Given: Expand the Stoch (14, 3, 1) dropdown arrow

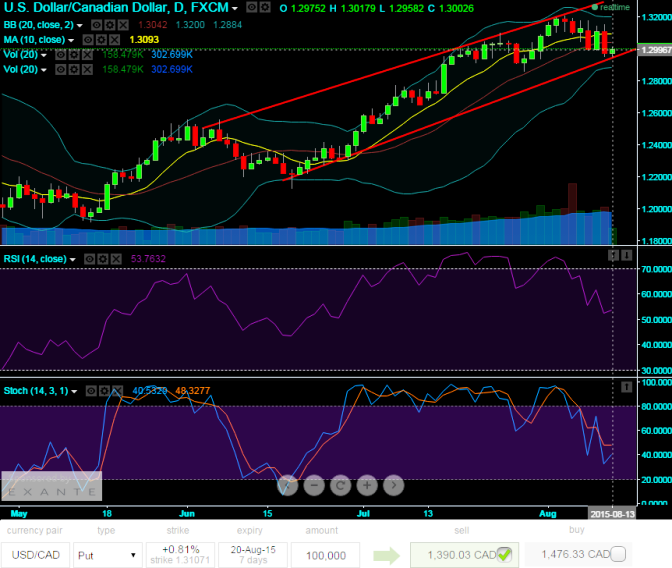Looking at the screenshot, I should click(74, 391).
